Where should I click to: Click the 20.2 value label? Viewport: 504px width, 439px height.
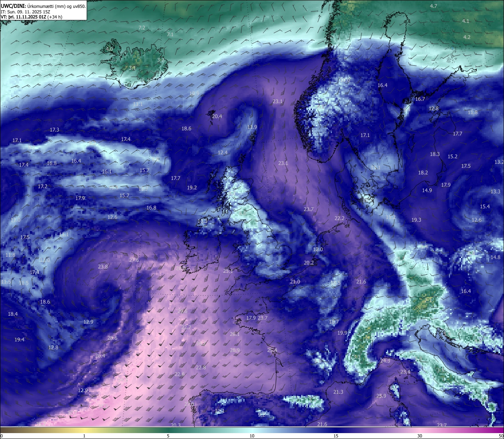coord(309,263)
